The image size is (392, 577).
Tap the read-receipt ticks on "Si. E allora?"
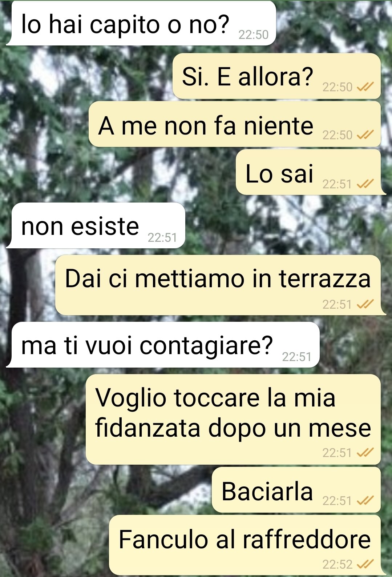(x=365, y=87)
